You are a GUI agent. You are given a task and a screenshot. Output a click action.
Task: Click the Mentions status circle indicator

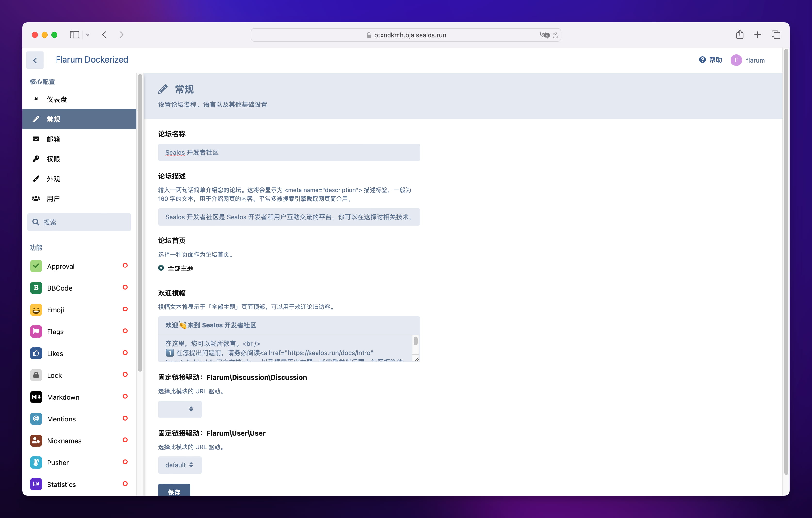[x=125, y=418]
